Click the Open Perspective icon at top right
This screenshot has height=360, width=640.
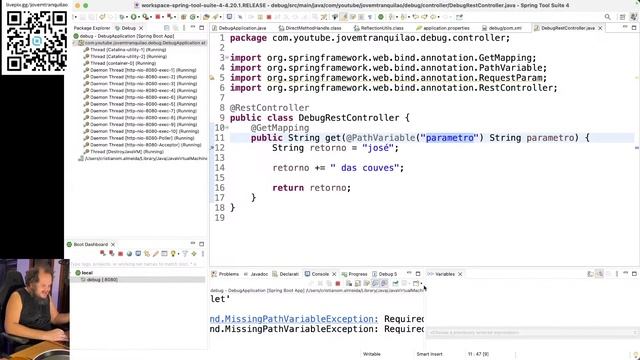(x=622, y=17)
